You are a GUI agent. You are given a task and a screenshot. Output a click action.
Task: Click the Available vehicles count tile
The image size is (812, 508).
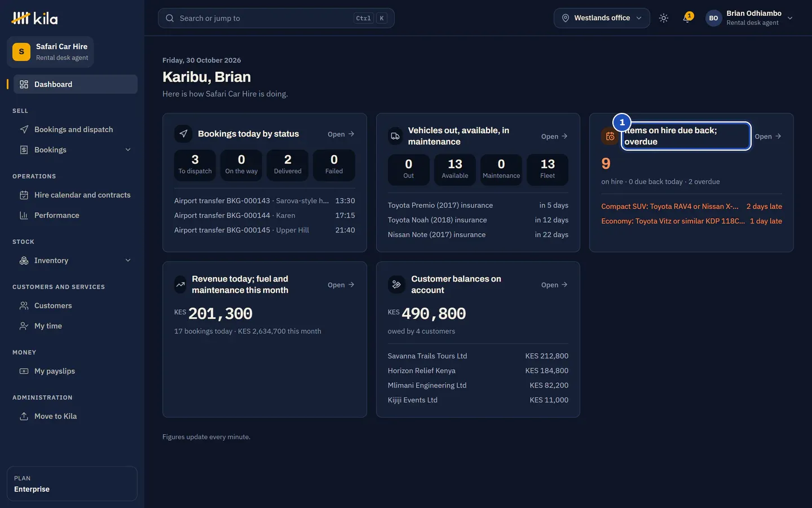pos(455,170)
